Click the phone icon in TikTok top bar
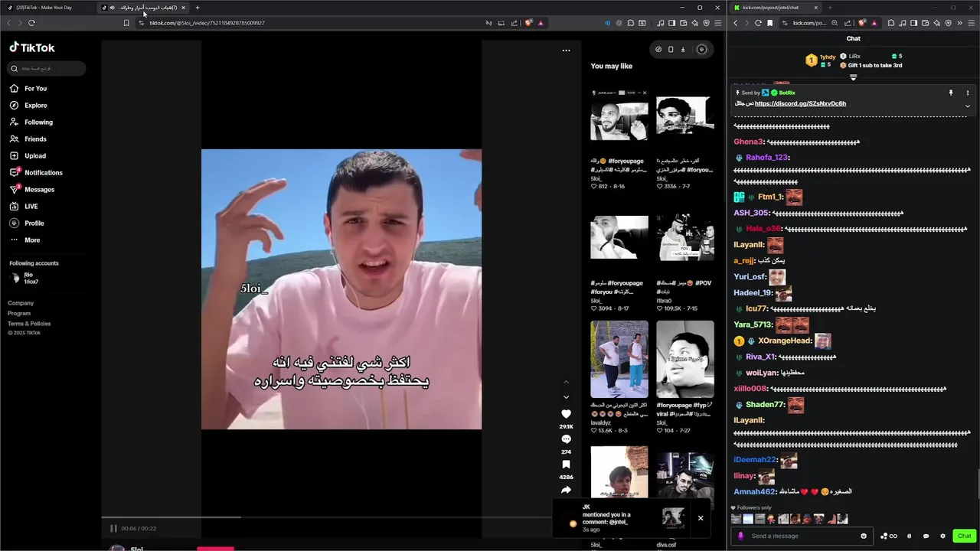The height and width of the screenshot is (551, 980). [671, 49]
